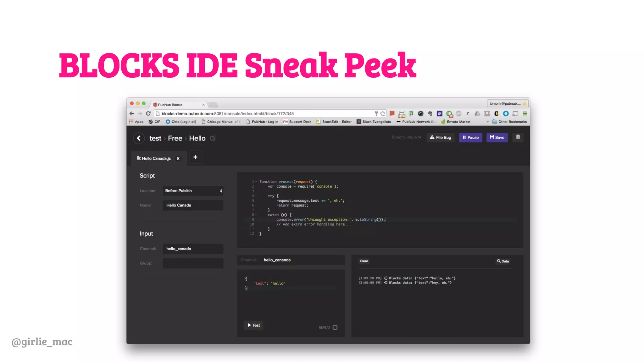This screenshot has height=362, width=644.
Task: Click the File Bug button
Action: (x=440, y=137)
